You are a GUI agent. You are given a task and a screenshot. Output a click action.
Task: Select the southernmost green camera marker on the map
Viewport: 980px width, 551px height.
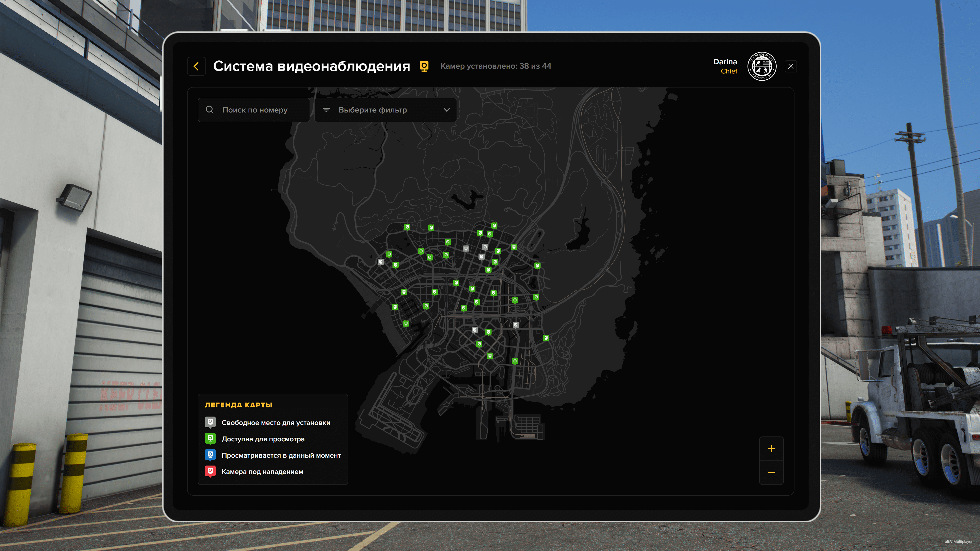pos(515,361)
